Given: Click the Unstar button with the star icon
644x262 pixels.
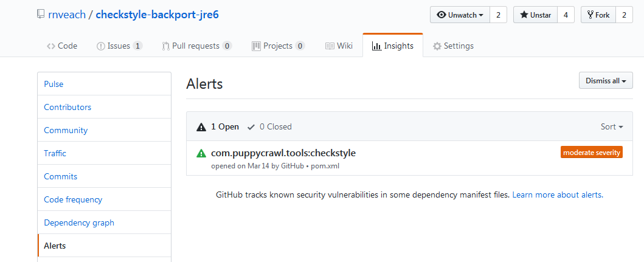Looking at the screenshot, I should coord(536,15).
